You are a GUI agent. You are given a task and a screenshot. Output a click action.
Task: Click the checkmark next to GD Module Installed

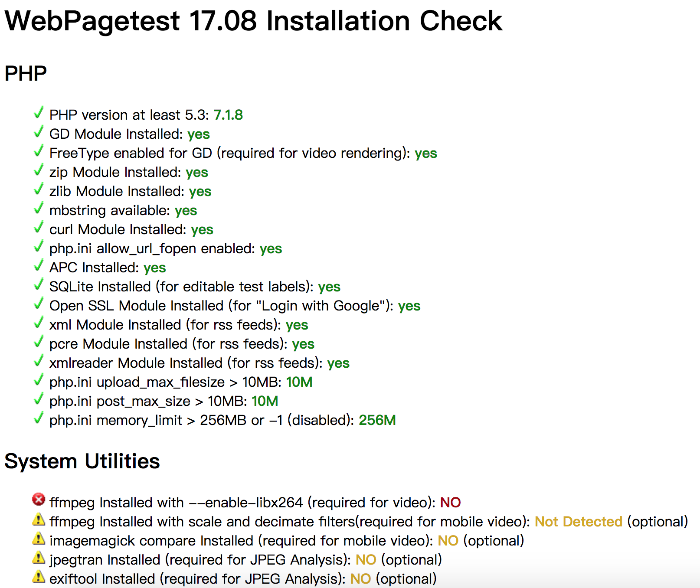point(39,132)
